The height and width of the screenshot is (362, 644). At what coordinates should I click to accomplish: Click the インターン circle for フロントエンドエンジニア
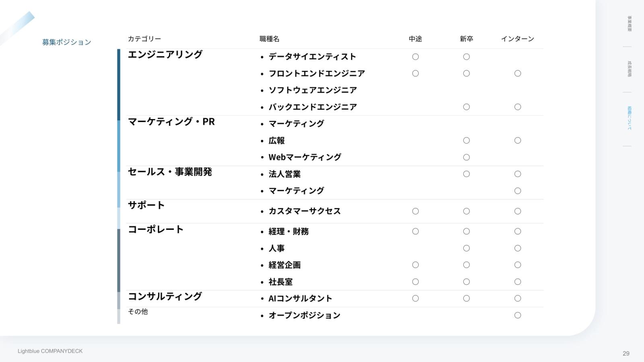click(518, 74)
